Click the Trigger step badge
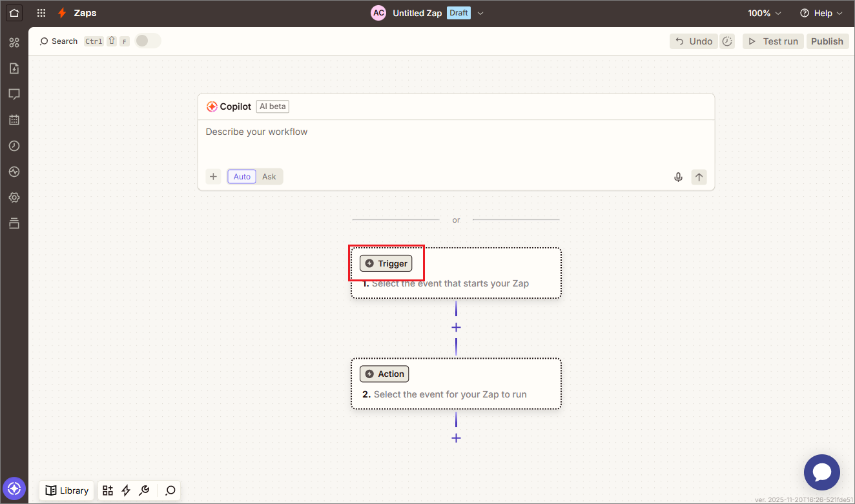 click(386, 263)
